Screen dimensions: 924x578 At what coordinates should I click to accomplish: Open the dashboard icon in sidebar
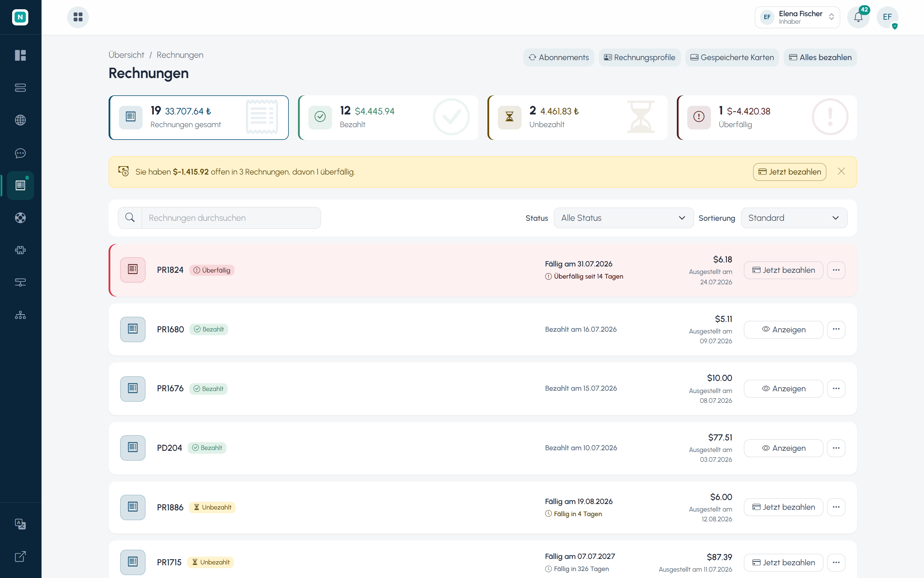point(20,55)
